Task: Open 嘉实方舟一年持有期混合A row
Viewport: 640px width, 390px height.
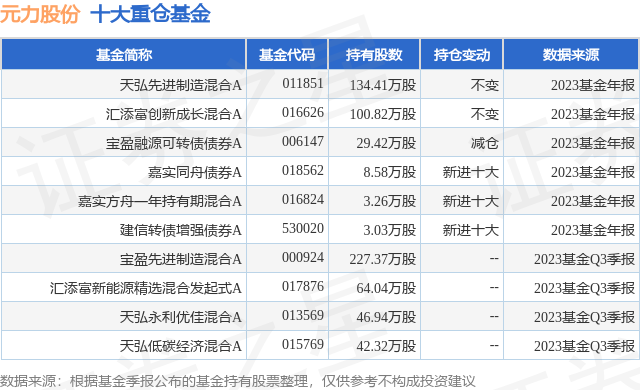Action: click(x=160, y=201)
